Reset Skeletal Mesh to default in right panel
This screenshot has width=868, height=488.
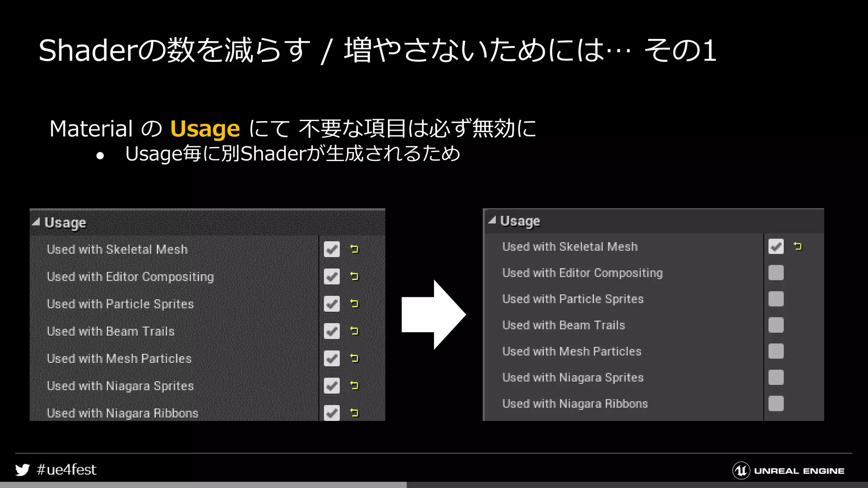click(798, 246)
